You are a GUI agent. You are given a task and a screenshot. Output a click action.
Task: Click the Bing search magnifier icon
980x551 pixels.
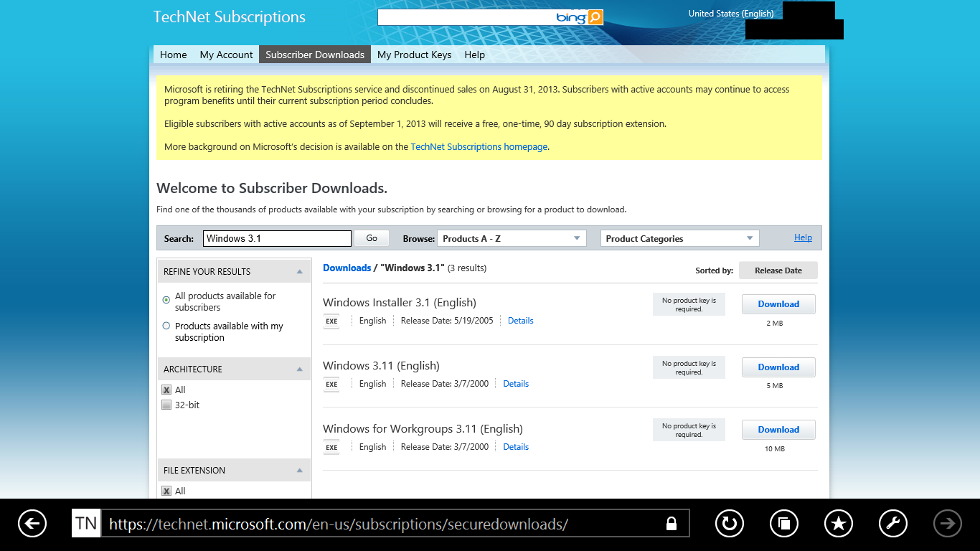595,17
